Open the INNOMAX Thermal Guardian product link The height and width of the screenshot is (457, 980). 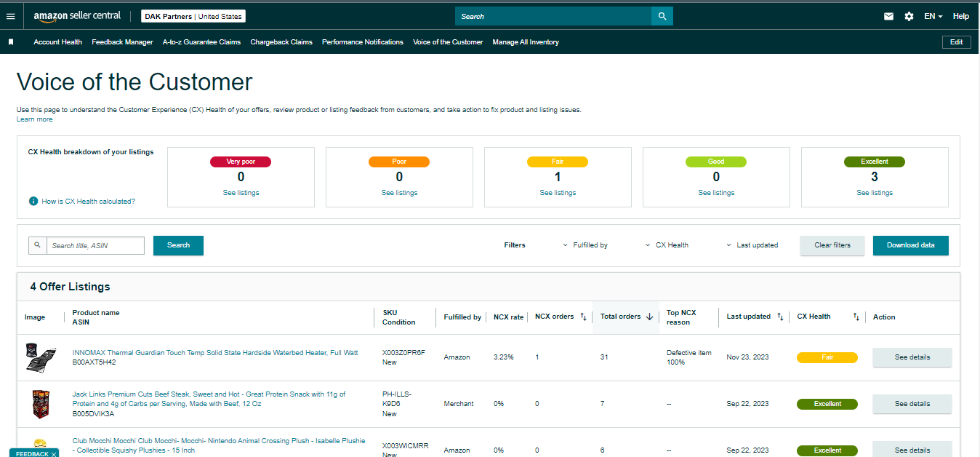pyautogui.click(x=215, y=352)
